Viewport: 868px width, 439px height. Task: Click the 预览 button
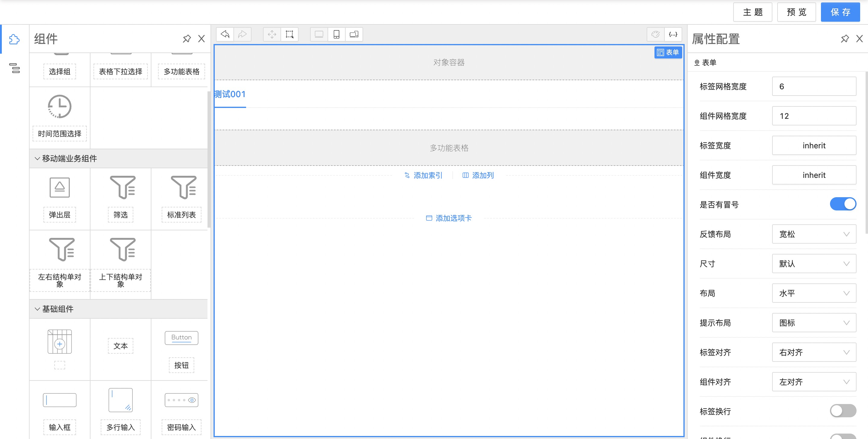tap(797, 12)
